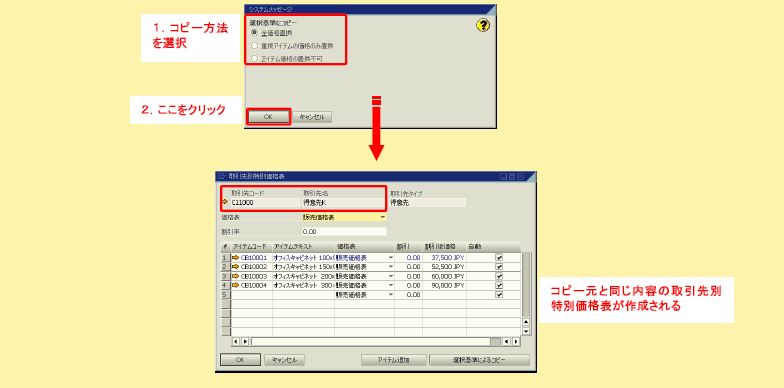
Task: Click OK in the system message dialog
Action: (268, 117)
